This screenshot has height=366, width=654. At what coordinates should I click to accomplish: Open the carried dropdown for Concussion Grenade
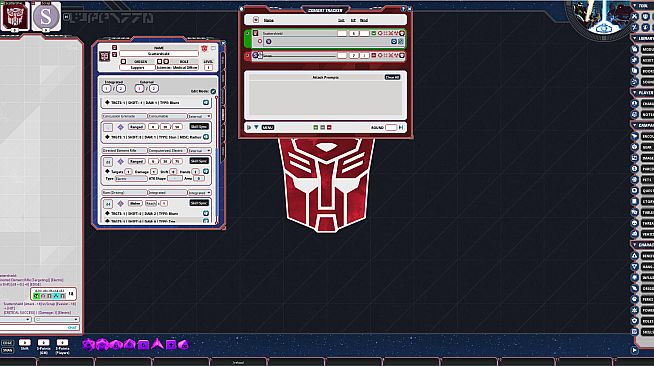(199, 116)
